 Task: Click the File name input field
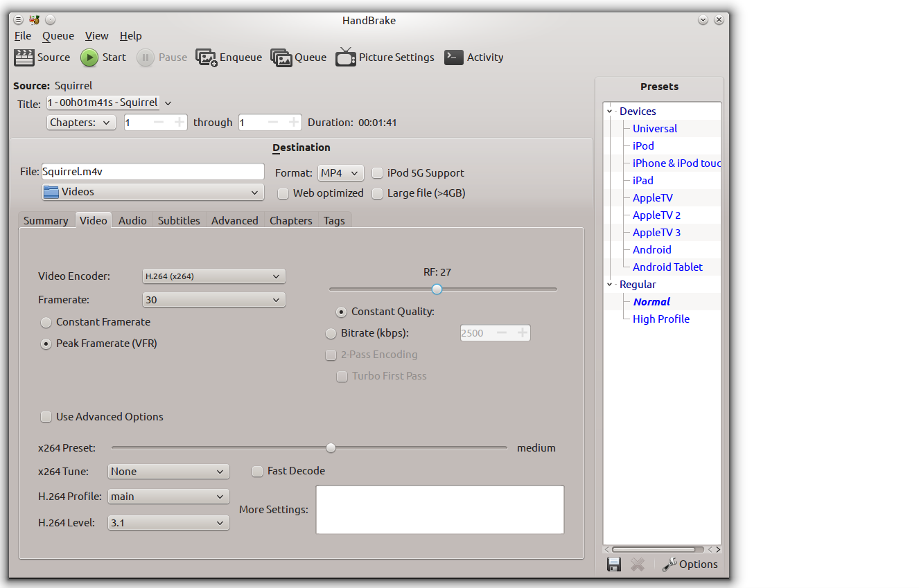(152, 172)
